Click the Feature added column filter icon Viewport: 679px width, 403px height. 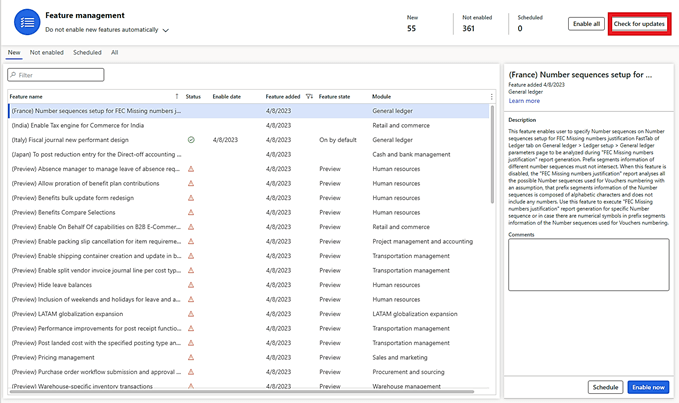(309, 96)
